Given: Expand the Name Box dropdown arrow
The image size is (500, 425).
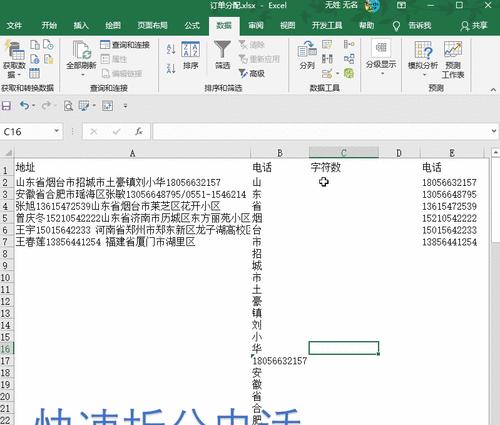Looking at the screenshot, I should (x=57, y=131).
